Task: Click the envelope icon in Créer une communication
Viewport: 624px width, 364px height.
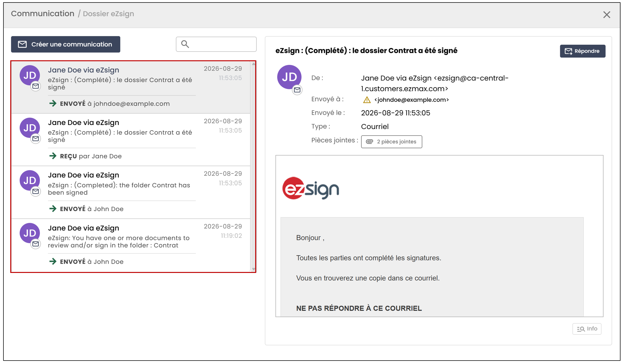Action: pyautogui.click(x=22, y=44)
